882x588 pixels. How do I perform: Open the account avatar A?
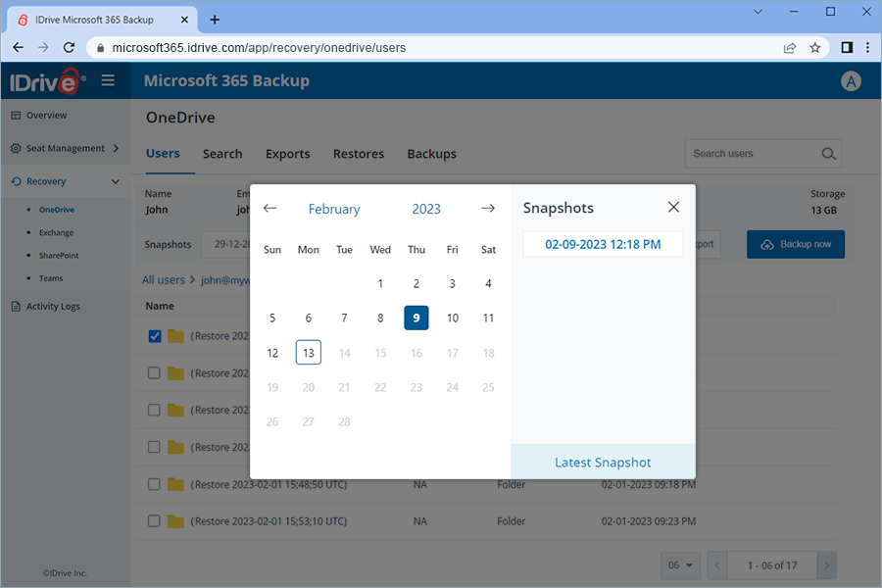coord(851,81)
